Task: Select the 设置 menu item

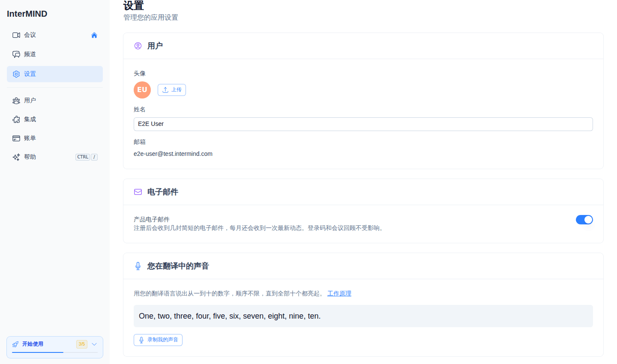Action: tap(55, 74)
